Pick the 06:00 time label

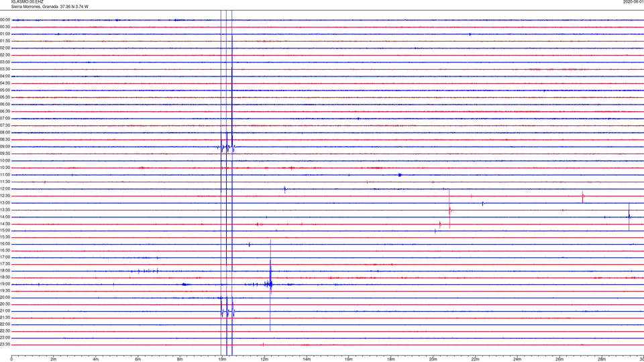[x=5, y=105]
